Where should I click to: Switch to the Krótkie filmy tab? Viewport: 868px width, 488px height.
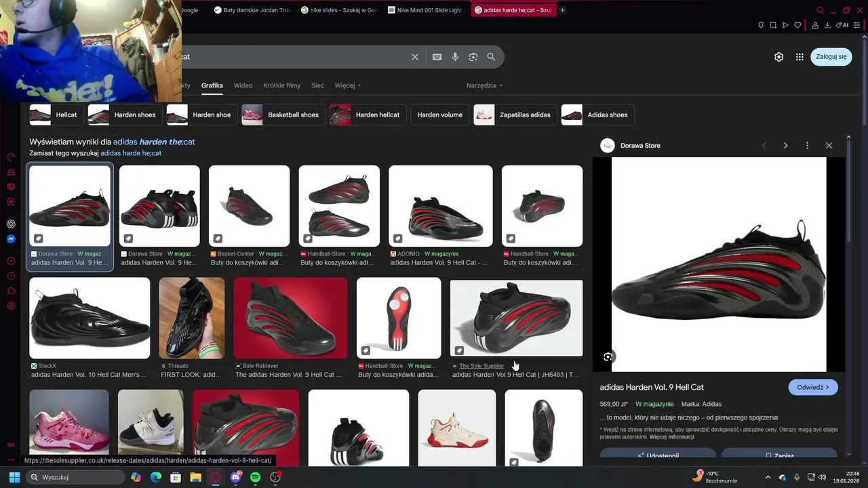click(282, 85)
